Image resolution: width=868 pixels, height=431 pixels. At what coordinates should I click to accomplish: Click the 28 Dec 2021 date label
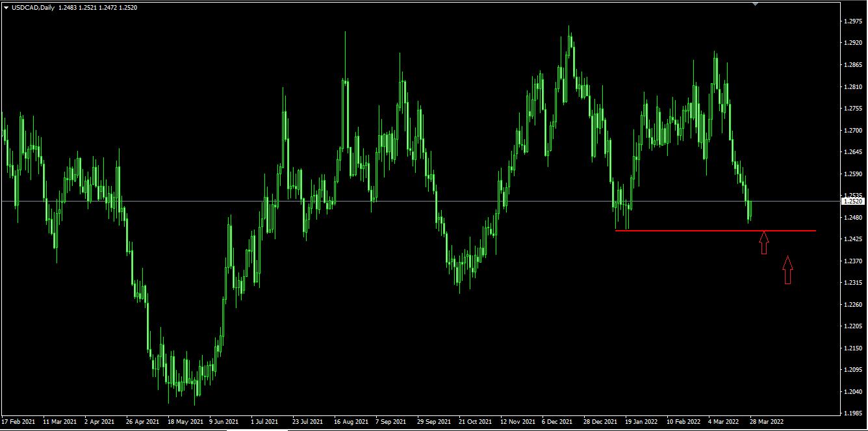pyautogui.click(x=600, y=421)
